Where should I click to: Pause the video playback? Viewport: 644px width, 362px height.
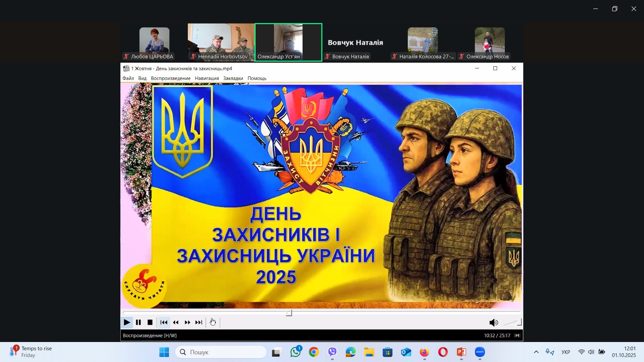pyautogui.click(x=138, y=322)
